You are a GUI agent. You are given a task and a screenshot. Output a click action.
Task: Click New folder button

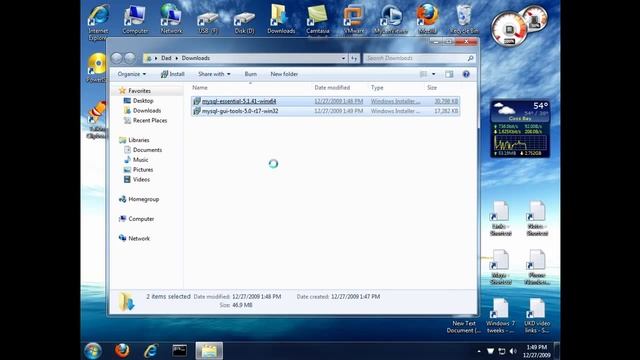tap(284, 74)
